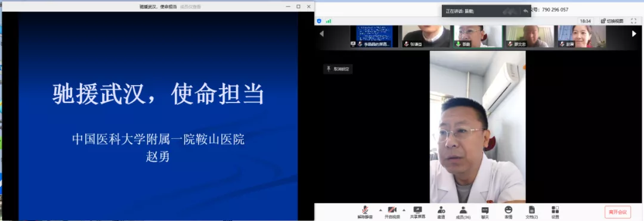Click 取消锁定 to unpin the video
The width and height of the screenshot is (644, 221).
(x=338, y=69)
